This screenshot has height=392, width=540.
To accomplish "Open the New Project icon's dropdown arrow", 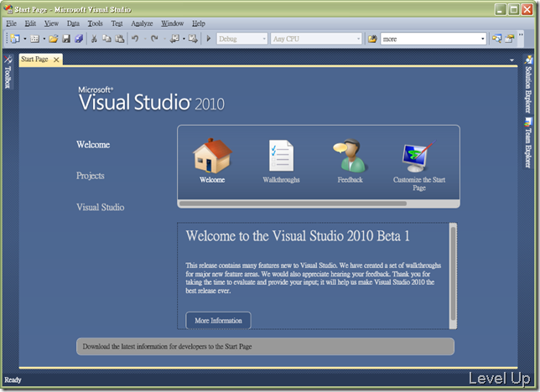I will point(25,39).
